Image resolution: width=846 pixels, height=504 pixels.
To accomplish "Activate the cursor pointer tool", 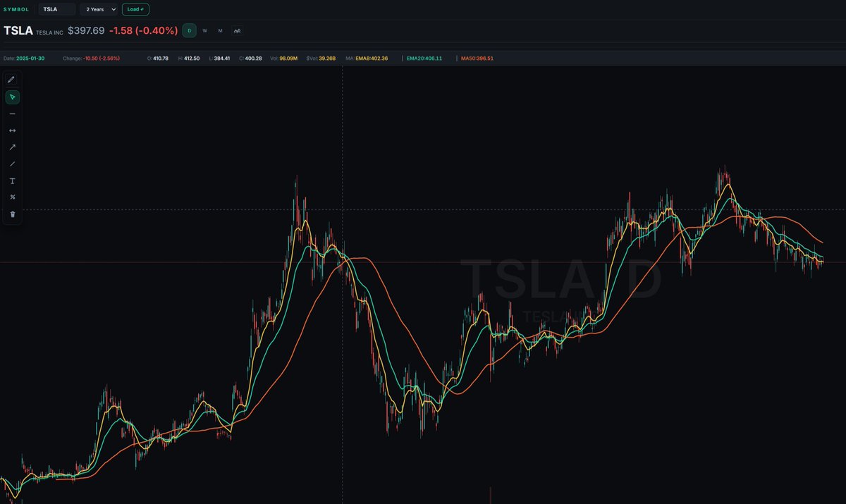I will 12,97.
